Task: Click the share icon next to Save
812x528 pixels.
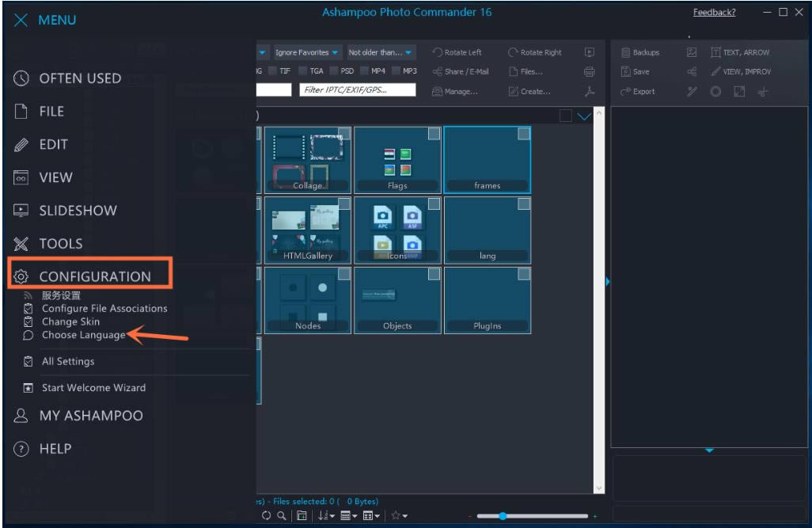Action: (x=692, y=72)
